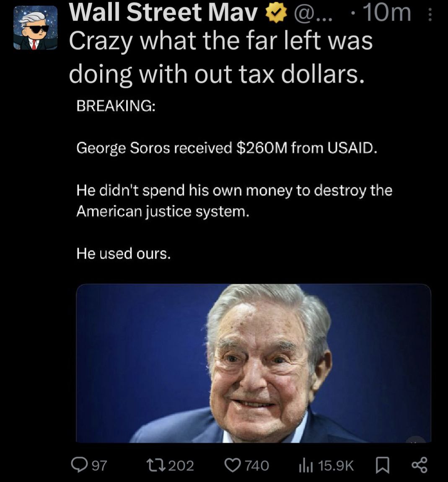The width and height of the screenshot is (448, 482).
Task: Click the Wall Street Mav display name
Action: tap(163, 13)
